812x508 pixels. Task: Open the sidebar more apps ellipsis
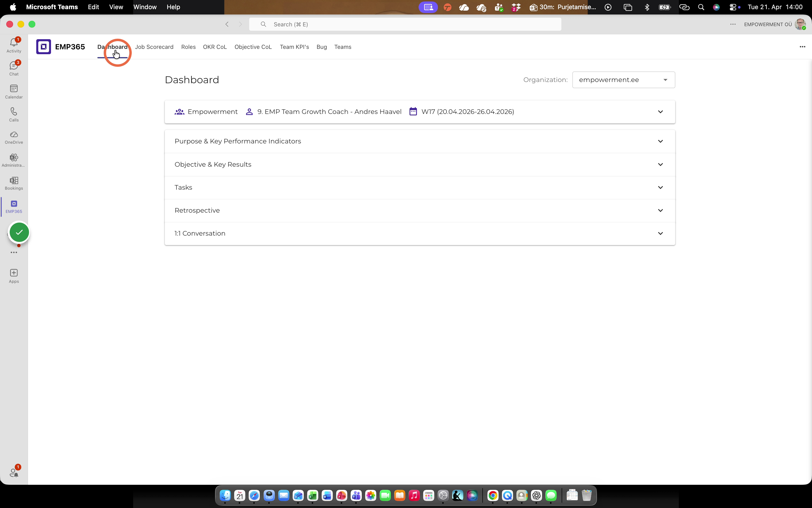[x=14, y=252]
